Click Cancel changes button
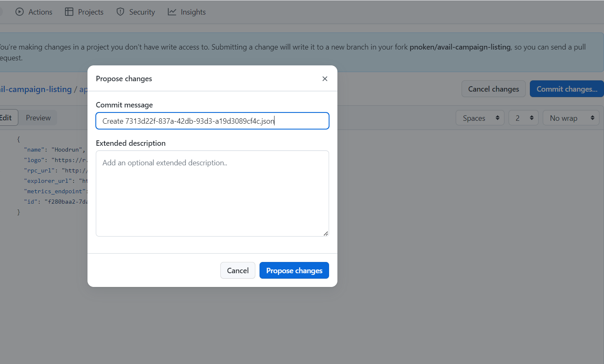The image size is (604, 364). [494, 89]
